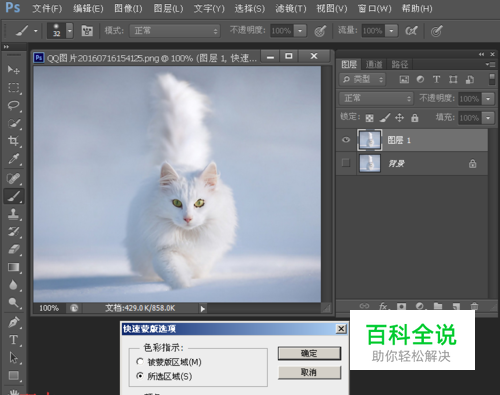Open layer 填充 dropdown arrow

(488, 118)
